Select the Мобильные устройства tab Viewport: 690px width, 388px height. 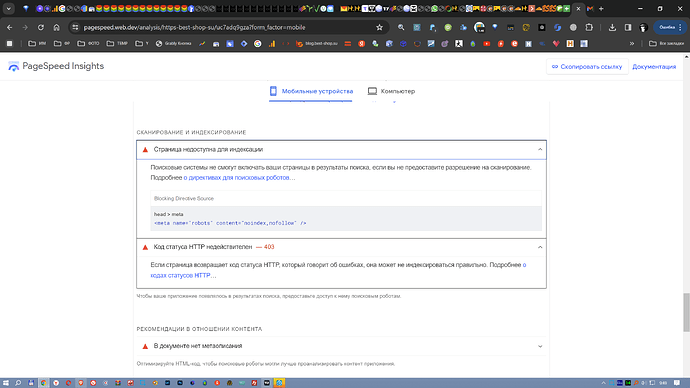click(x=311, y=91)
